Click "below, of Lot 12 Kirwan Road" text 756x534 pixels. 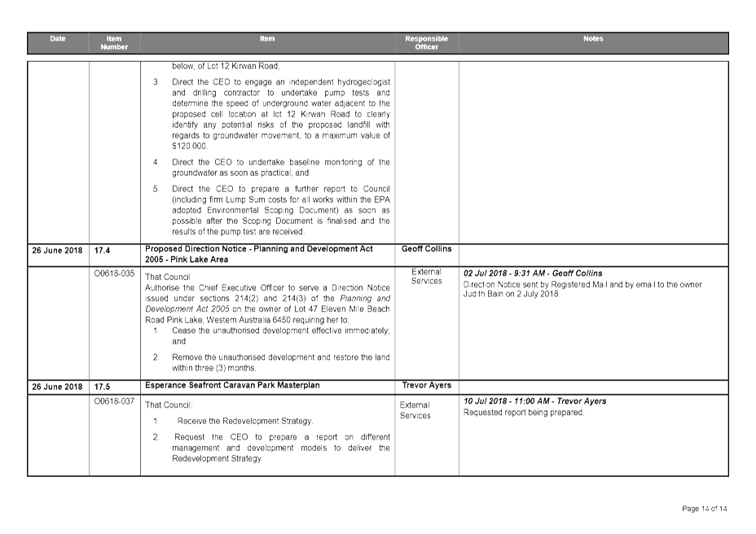point(226,66)
